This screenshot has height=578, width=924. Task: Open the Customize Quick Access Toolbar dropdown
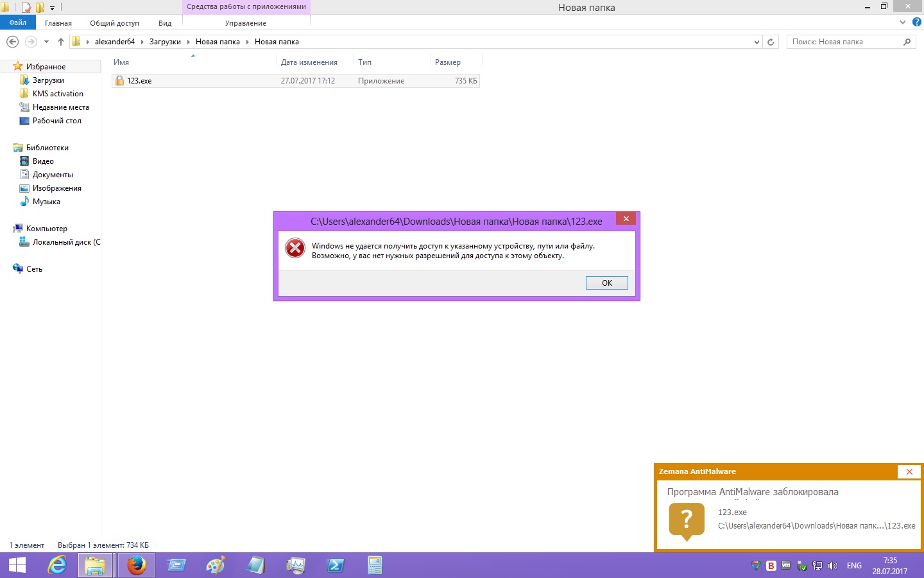tap(53, 8)
